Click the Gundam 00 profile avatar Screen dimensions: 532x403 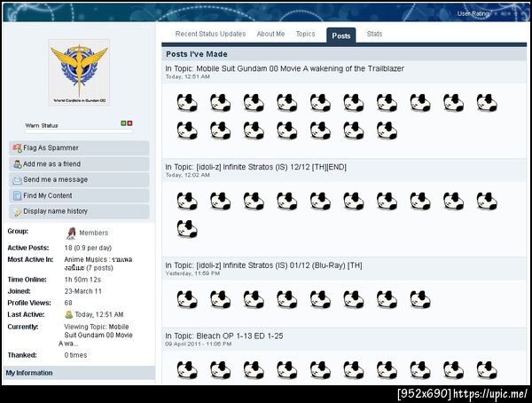pos(80,73)
